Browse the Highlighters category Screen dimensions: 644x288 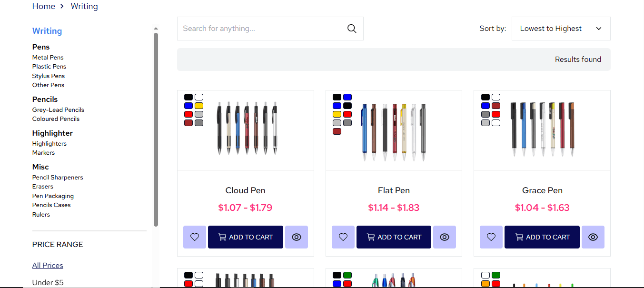point(49,143)
